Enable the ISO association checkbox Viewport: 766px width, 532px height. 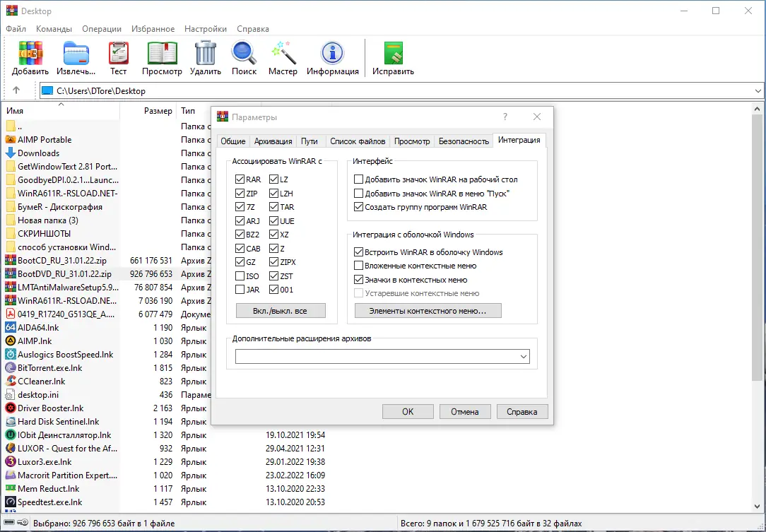pyautogui.click(x=240, y=276)
